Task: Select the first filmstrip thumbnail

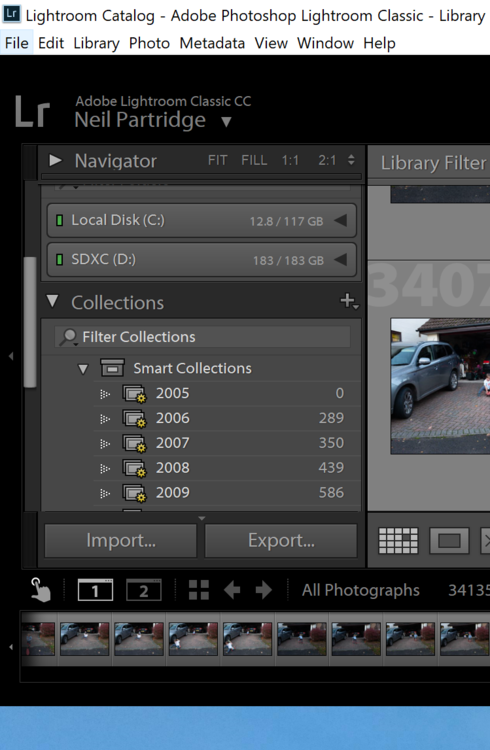Action: (x=38, y=639)
